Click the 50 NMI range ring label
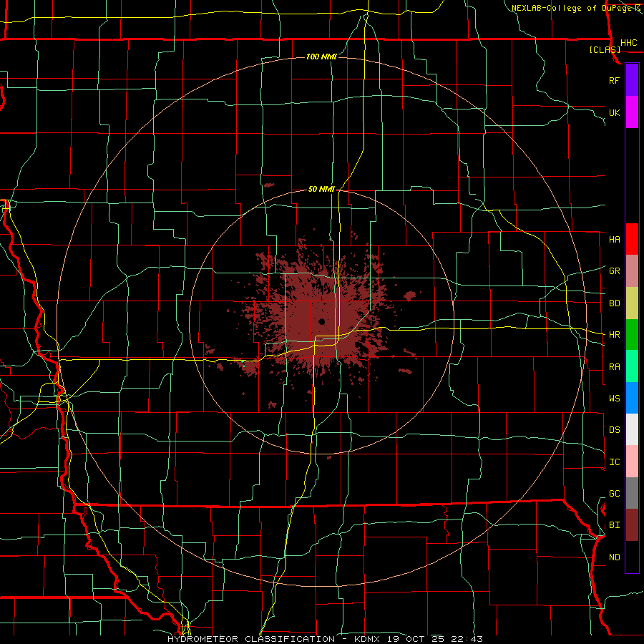Screen dimensions: 644x644 point(321,189)
